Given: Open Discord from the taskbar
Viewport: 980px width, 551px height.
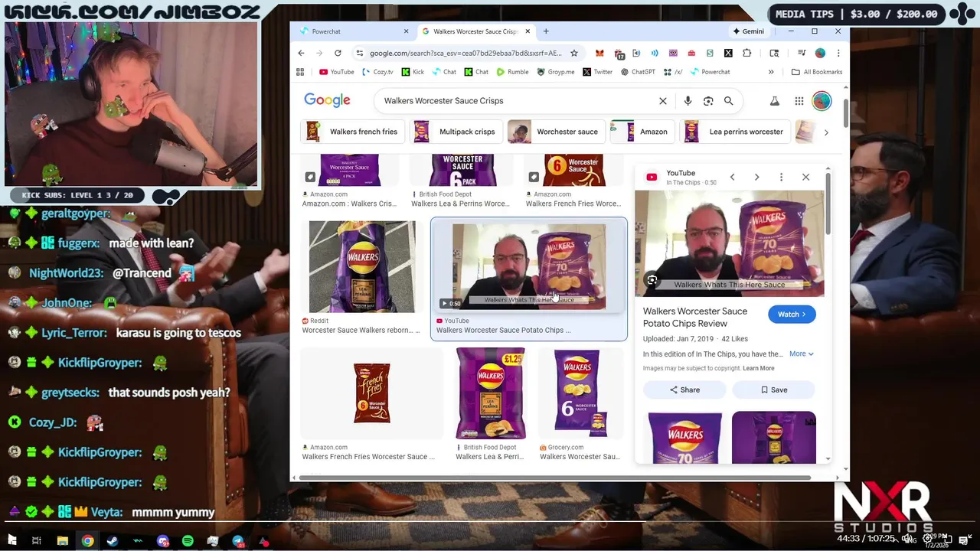Looking at the screenshot, I should (x=162, y=541).
